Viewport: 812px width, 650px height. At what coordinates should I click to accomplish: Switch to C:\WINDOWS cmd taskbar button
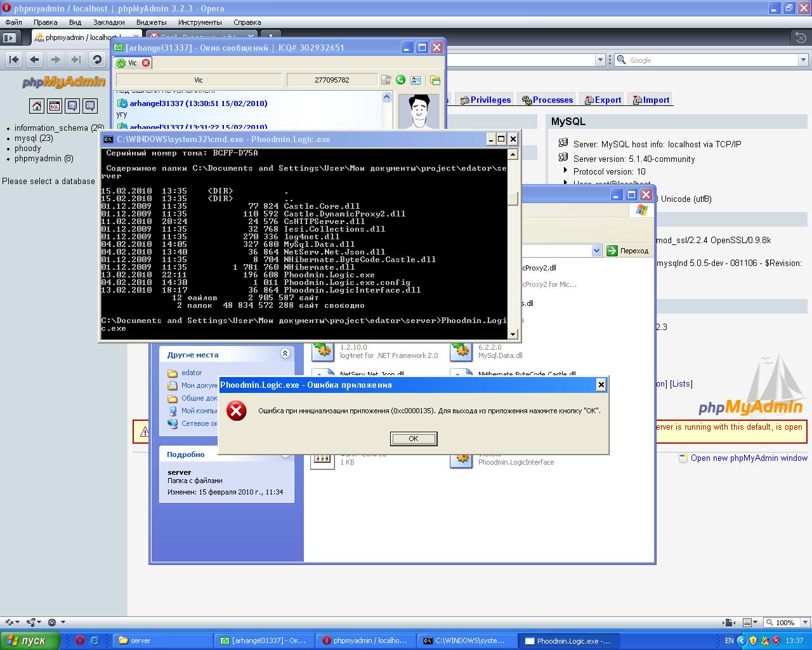click(x=468, y=640)
